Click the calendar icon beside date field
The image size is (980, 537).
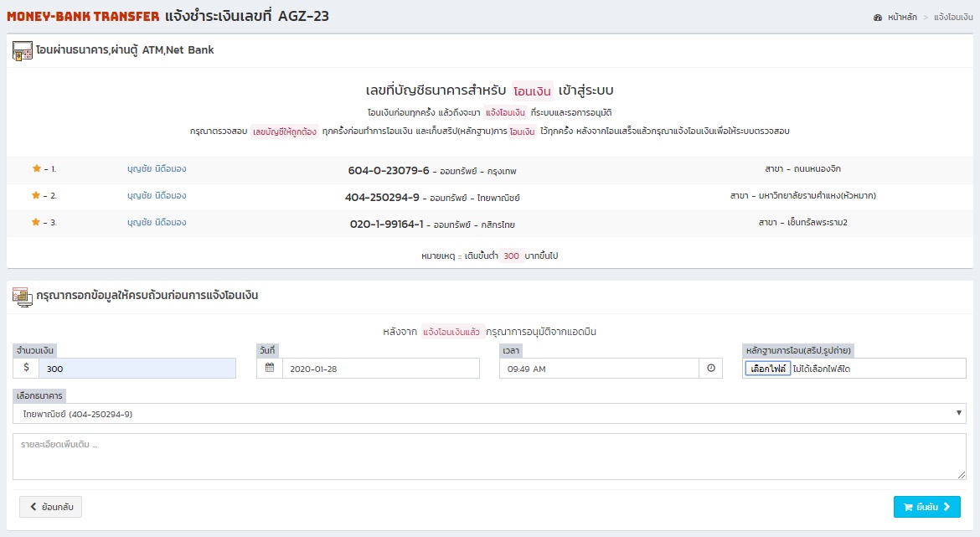[x=270, y=369]
